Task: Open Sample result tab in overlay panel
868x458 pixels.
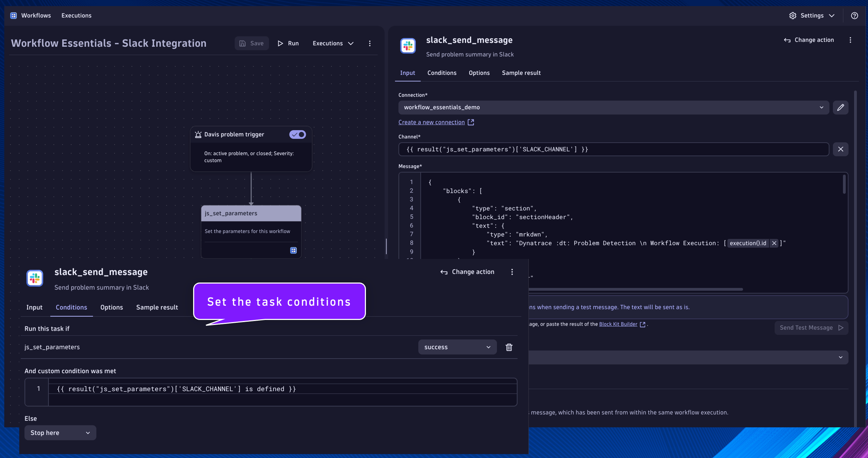Action: (x=157, y=307)
